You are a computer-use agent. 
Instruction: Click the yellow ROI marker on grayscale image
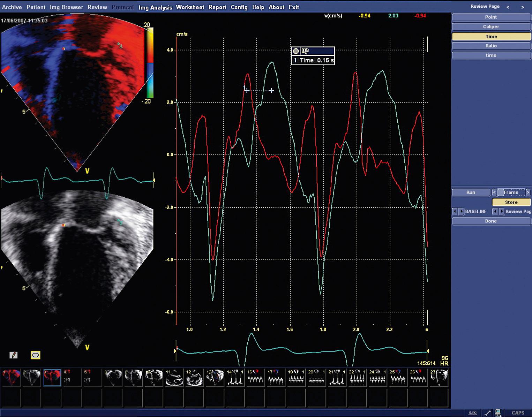(63, 225)
